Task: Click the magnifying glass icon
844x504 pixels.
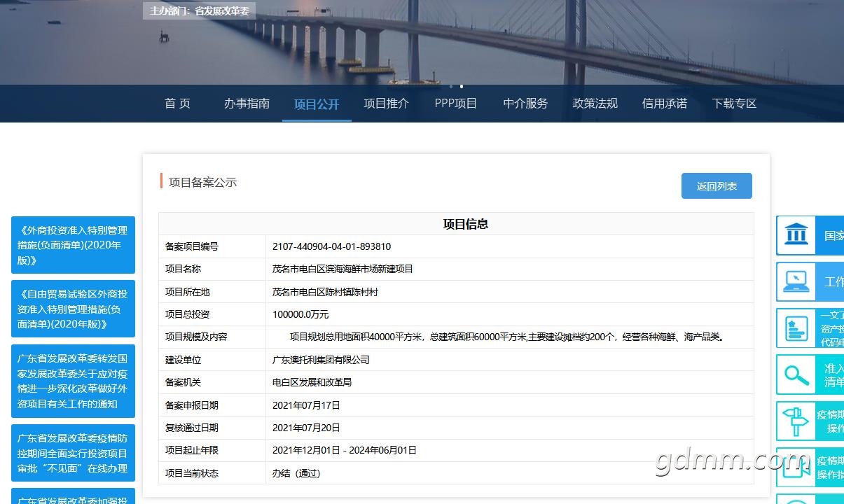Action: (x=796, y=374)
